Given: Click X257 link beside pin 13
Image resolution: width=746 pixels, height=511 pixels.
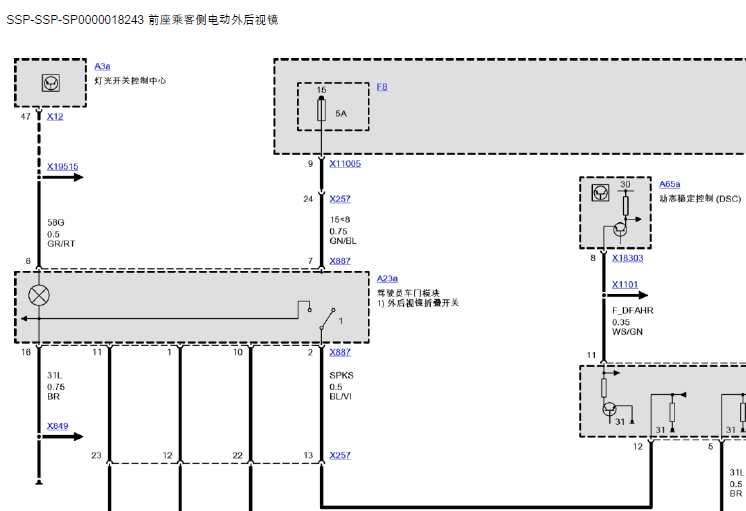Looking at the screenshot, I should point(340,455).
